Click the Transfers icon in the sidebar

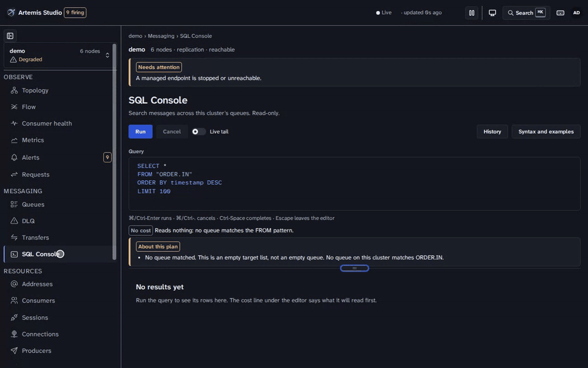(14, 237)
